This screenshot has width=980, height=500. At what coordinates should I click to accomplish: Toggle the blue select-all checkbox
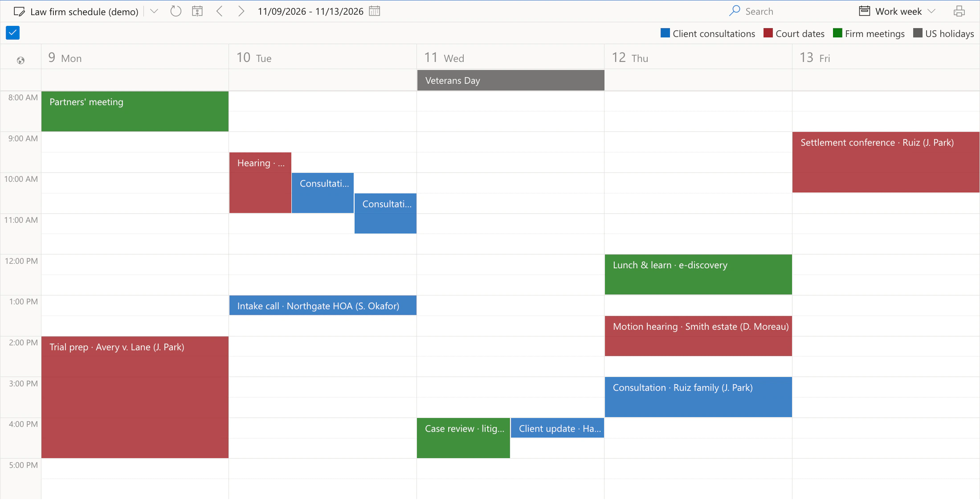click(x=12, y=33)
